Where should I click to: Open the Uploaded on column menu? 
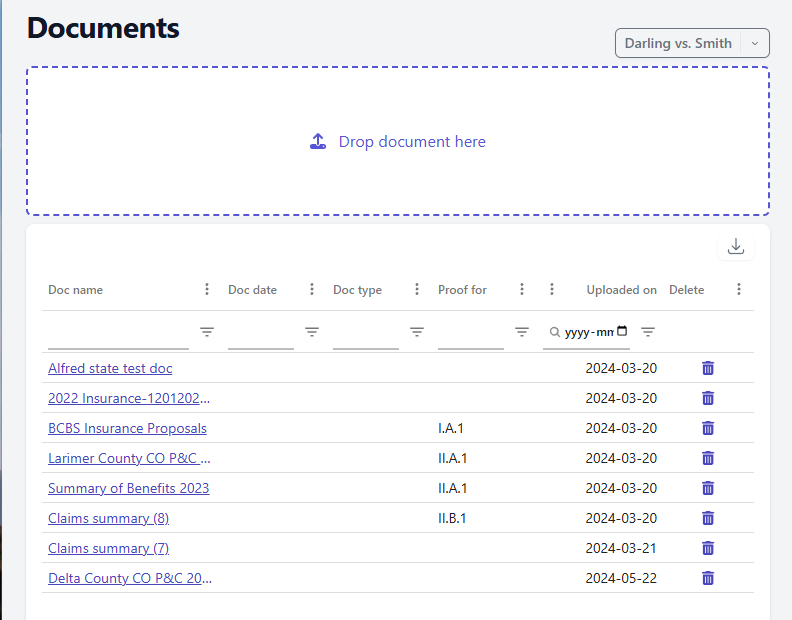pyautogui.click(x=552, y=289)
